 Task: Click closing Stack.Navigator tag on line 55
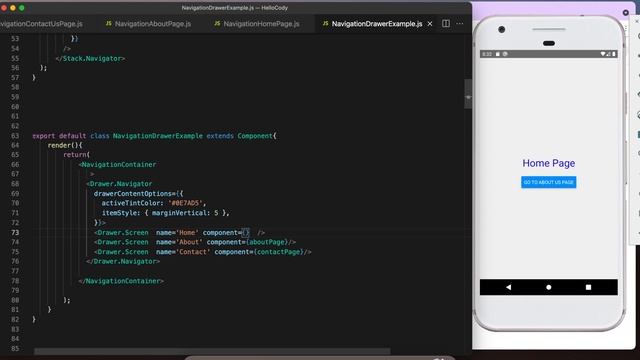click(90, 59)
